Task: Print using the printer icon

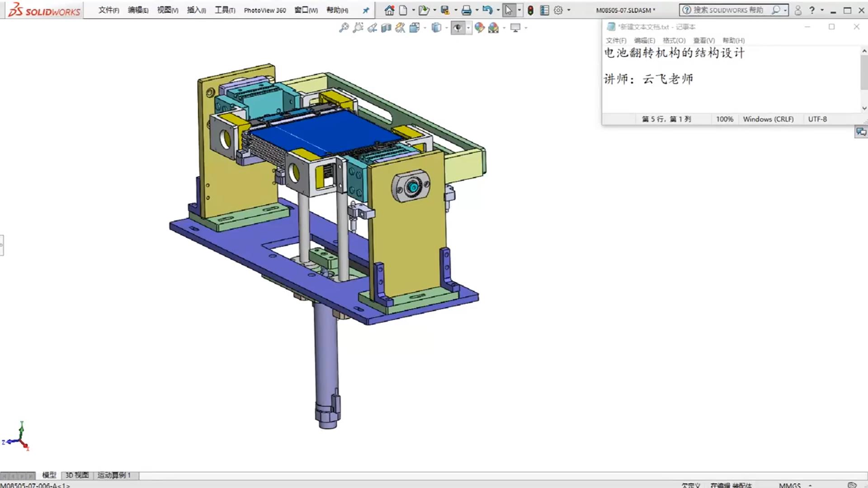Action: [467, 10]
